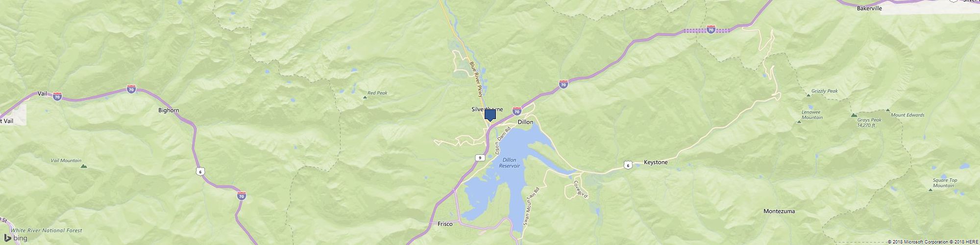Click the Dillon Reservoir label

click(x=509, y=163)
